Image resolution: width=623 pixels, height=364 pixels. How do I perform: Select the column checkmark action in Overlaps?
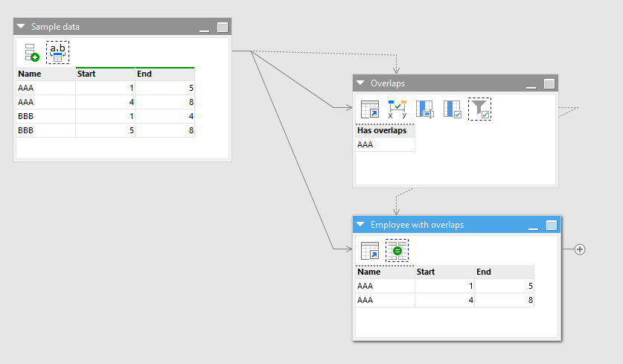pos(453,109)
